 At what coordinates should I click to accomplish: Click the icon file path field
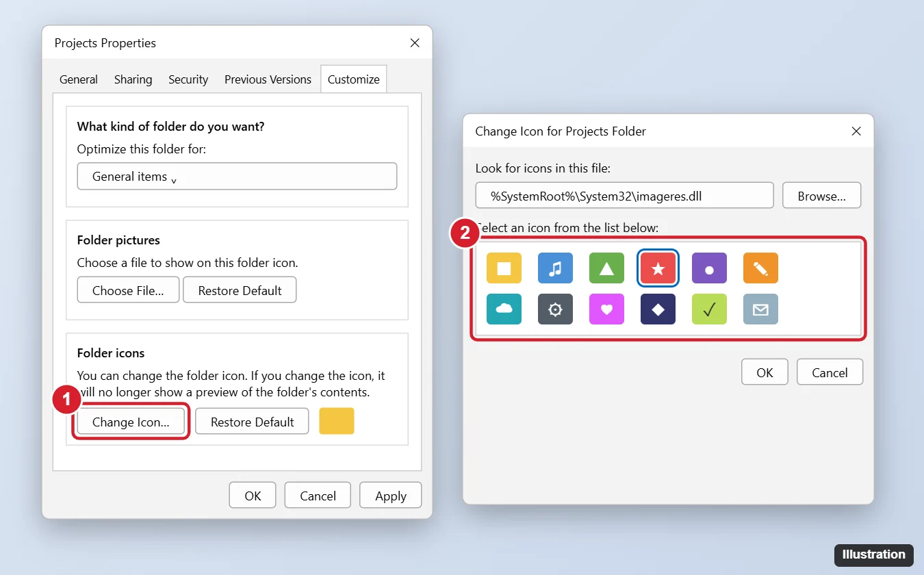(624, 196)
